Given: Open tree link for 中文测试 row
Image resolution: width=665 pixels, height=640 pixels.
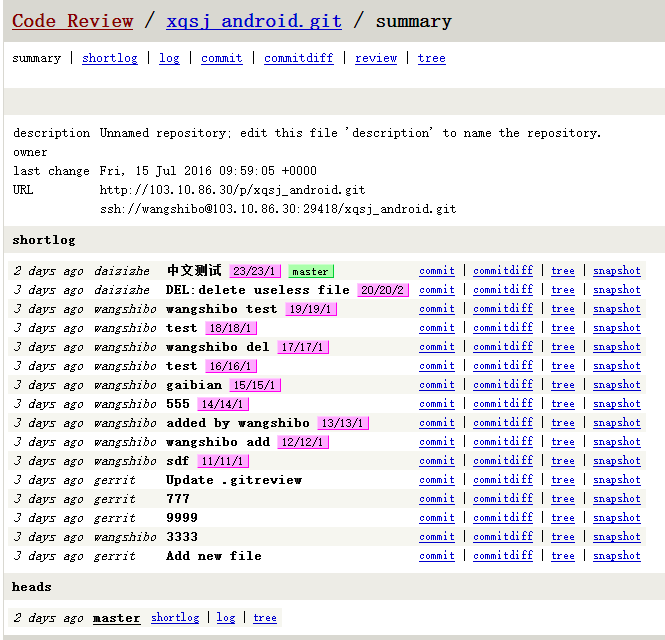Looking at the screenshot, I should [x=563, y=271].
